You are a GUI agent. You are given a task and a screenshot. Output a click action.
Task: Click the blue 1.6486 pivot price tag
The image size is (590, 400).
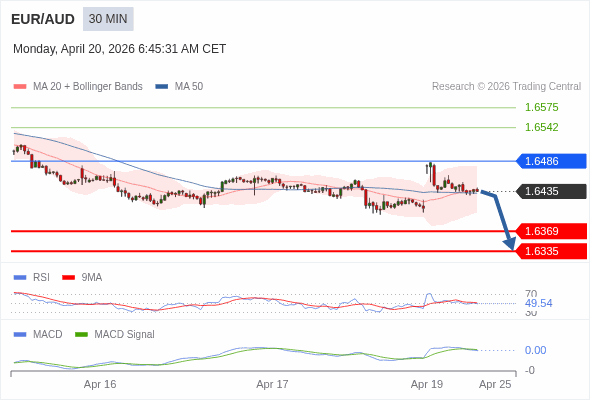[551, 161]
